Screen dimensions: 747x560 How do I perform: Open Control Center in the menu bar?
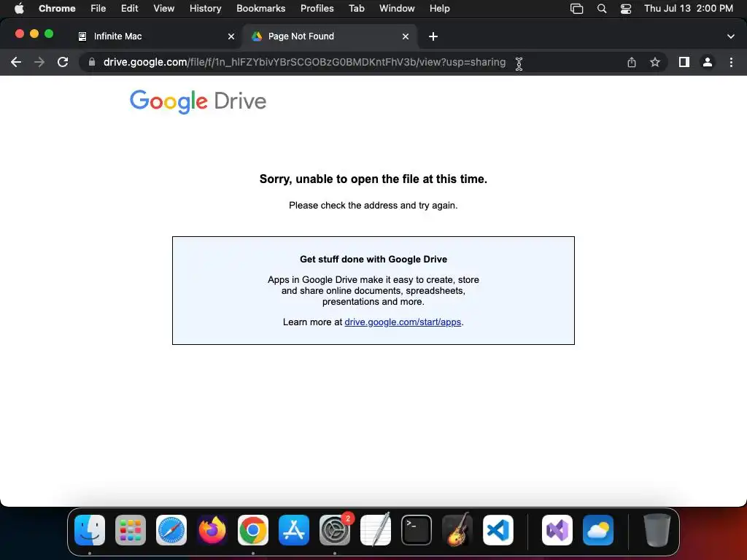tap(625, 9)
